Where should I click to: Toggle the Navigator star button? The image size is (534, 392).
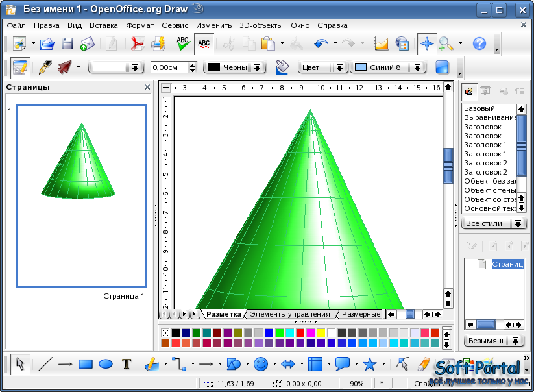coord(426,44)
